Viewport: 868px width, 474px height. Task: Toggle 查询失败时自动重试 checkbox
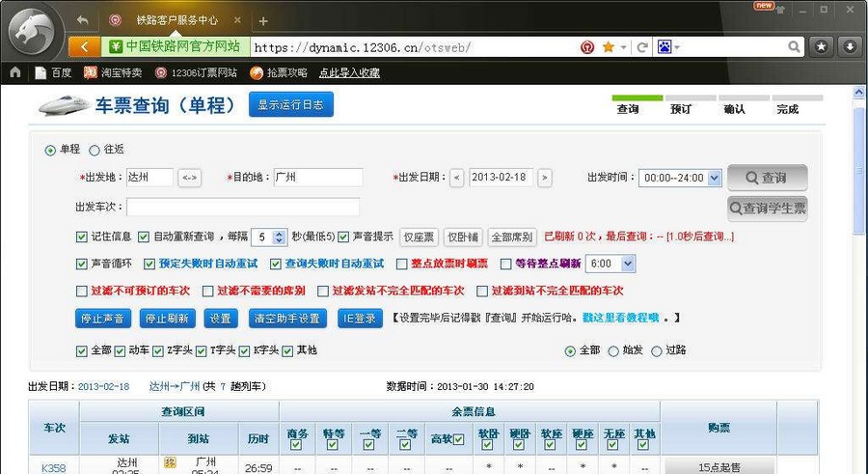tap(275, 264)
